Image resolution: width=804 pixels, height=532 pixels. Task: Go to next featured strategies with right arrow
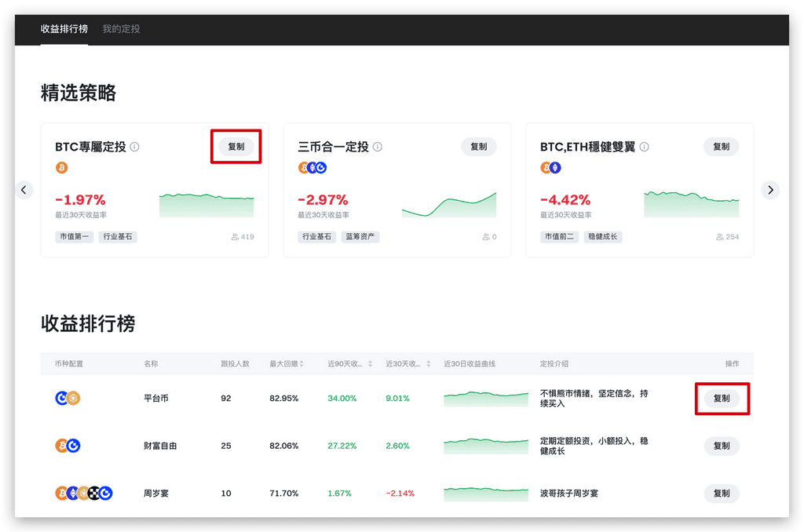point(770,190)
